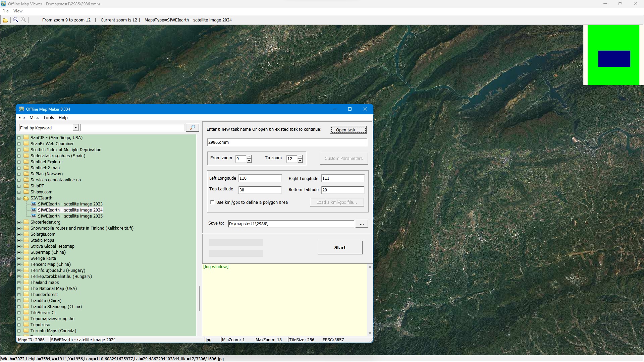Screen dimensions: 644x362
Task: Click the Save to path field
Action: coord(291,224)
